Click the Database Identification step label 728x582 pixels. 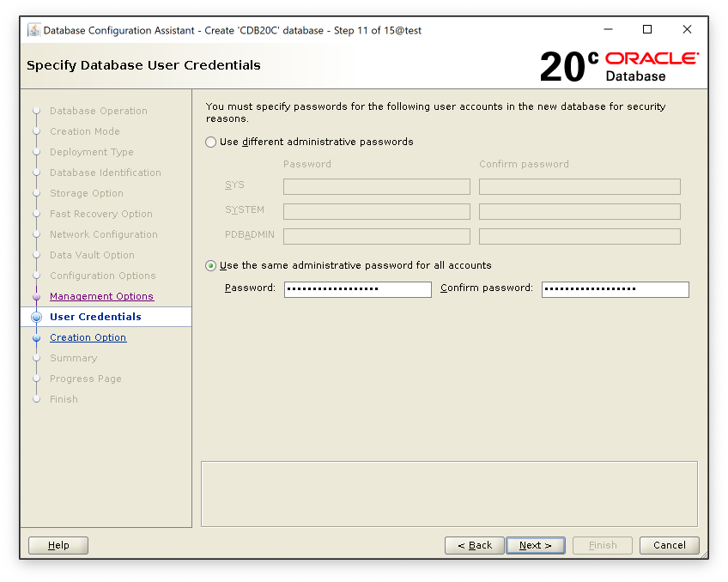point(106,173)
